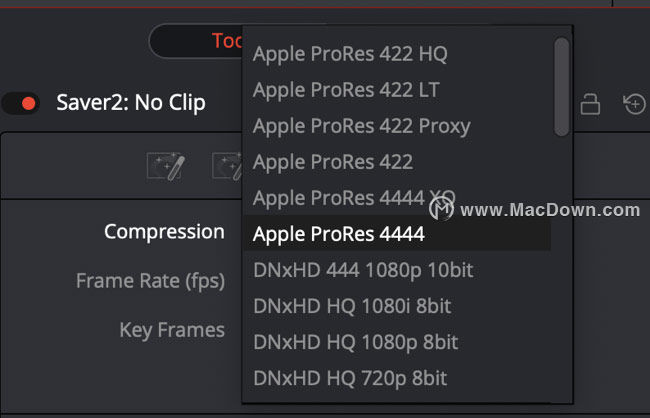Click the Frame Rate (fps) label

150,281
